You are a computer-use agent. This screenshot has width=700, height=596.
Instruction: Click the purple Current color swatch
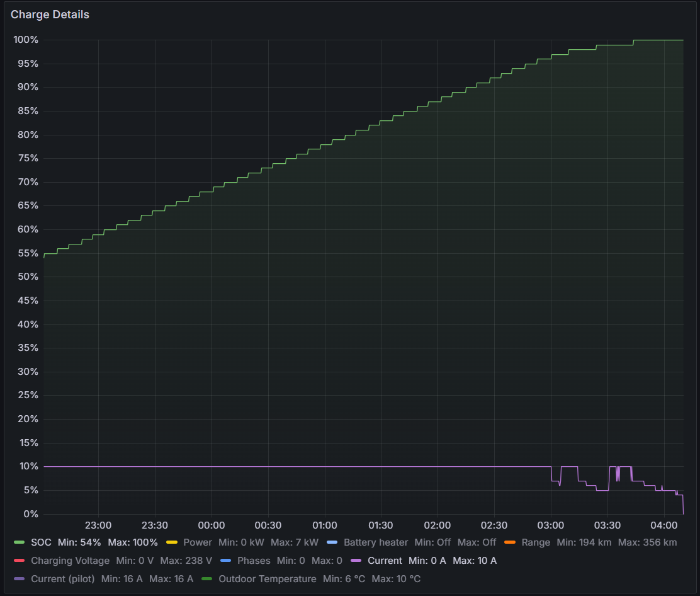[x=356, y=561]
